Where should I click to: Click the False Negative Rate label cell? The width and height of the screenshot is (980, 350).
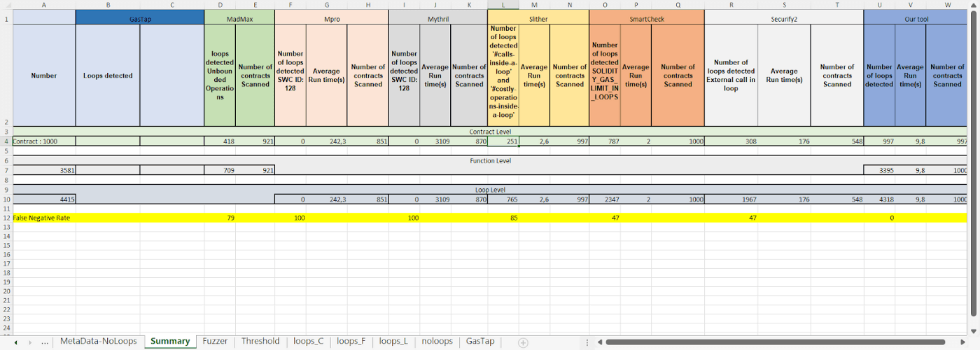point(44,218)
